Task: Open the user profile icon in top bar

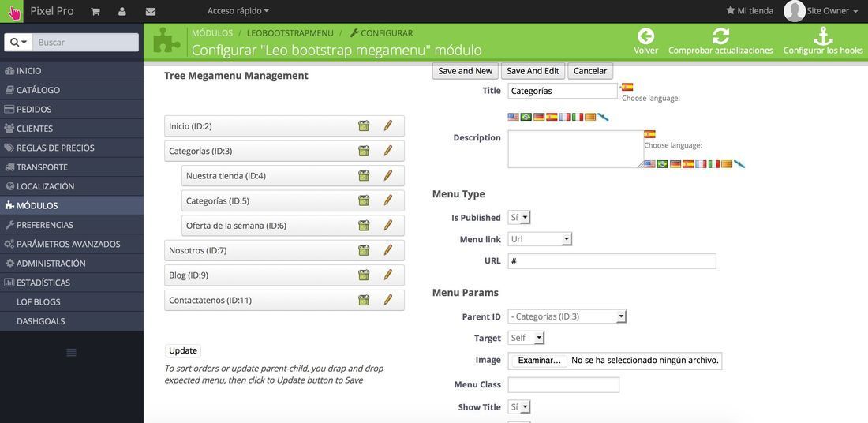Action: tap(122, 11)
